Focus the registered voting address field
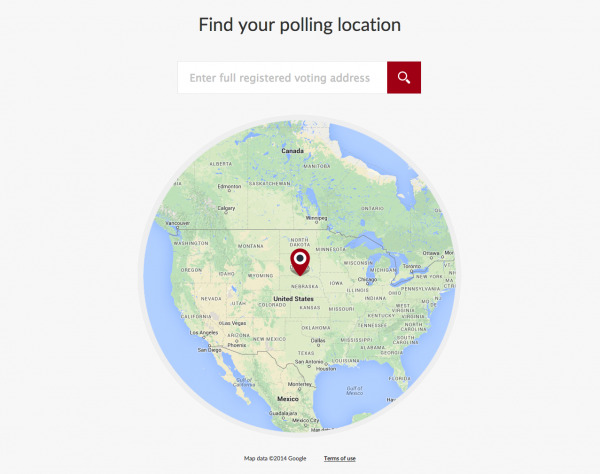Image resolution: width=600 pixels, height=474 pixels. [x=282, y=77]
